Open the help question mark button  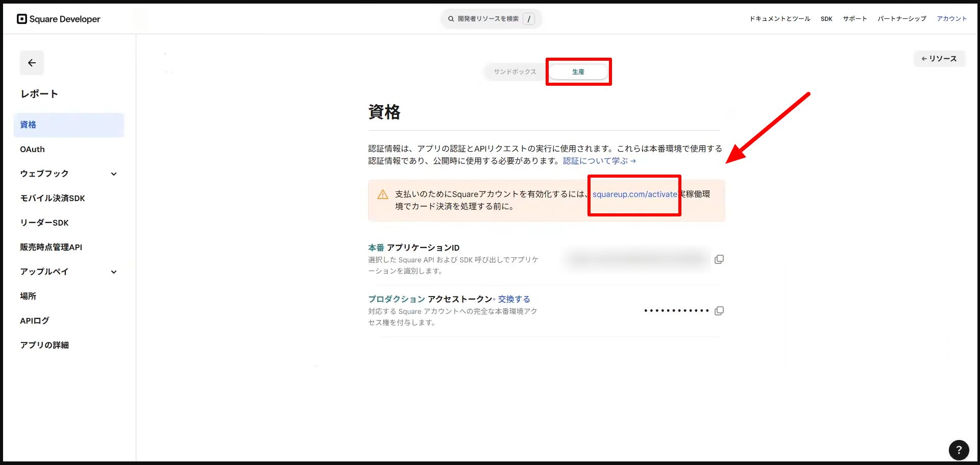click(959, 450)
